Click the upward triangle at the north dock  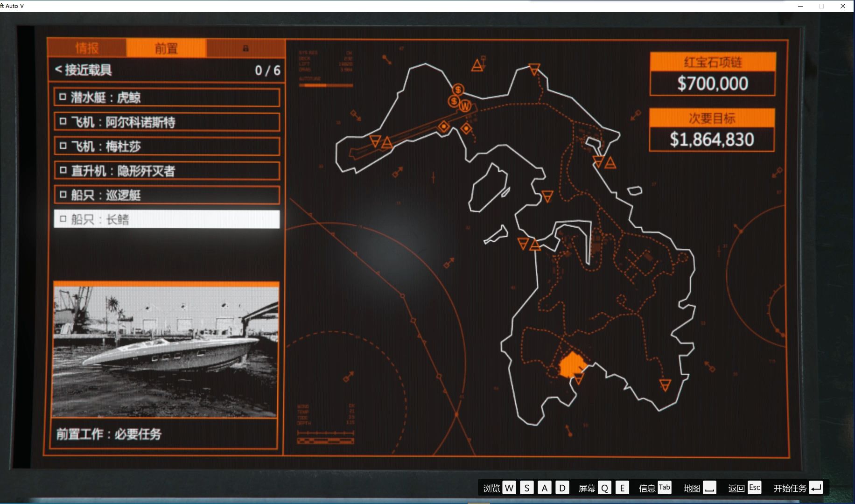[x=610, y=163]
